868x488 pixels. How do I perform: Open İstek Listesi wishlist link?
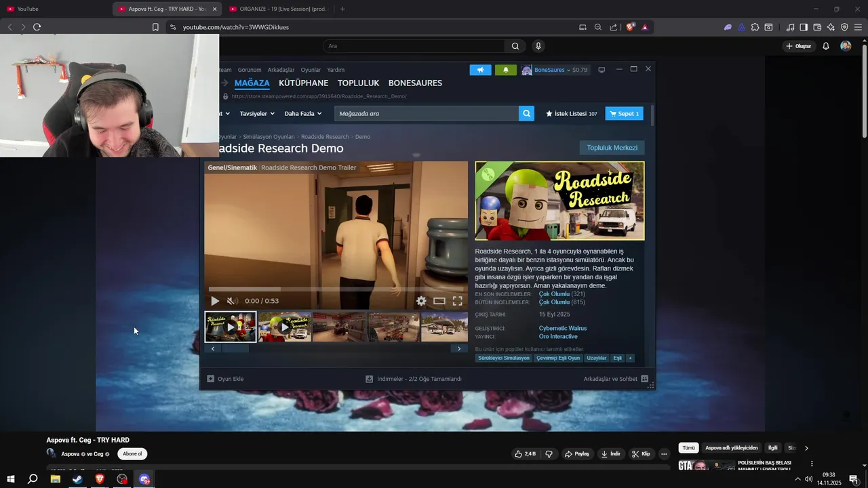[x=572, y=114]
